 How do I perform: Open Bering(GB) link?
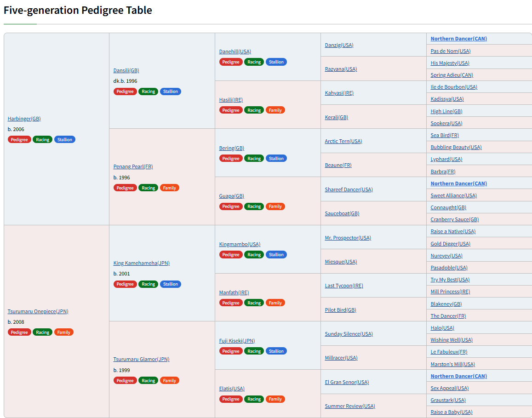(232, 148)
